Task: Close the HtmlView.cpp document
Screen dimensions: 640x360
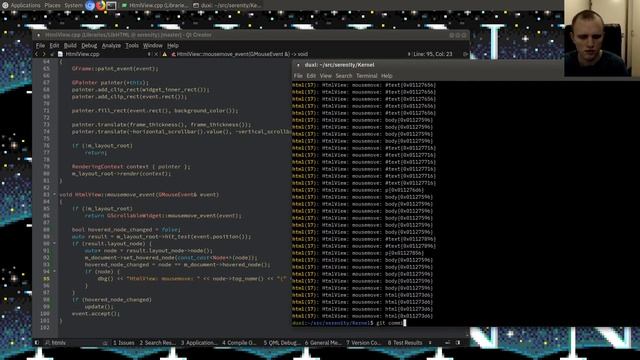Action: (x=156, y=54)
